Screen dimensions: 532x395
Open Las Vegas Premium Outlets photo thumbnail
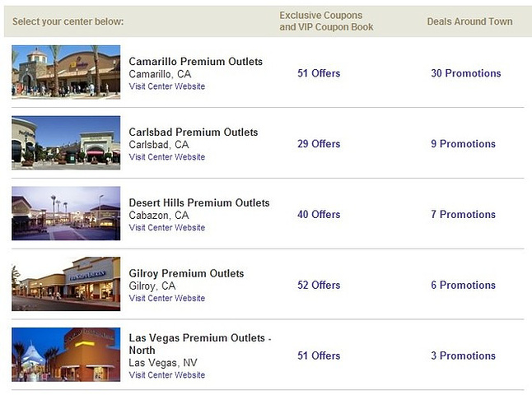pos(66,355)
